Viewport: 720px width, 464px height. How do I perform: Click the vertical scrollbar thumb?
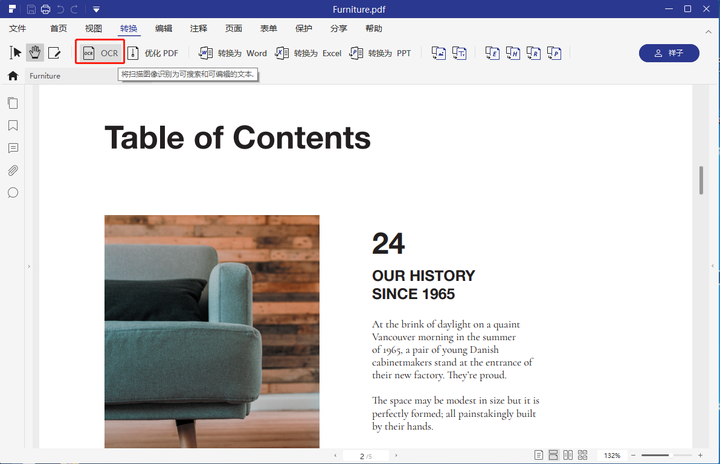[701, 180]
